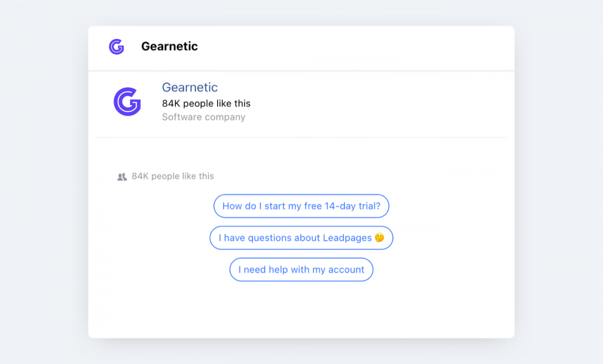Click empty header area right of Gearnetic title
The image size is (603, 364).
(x=352, y=47)
